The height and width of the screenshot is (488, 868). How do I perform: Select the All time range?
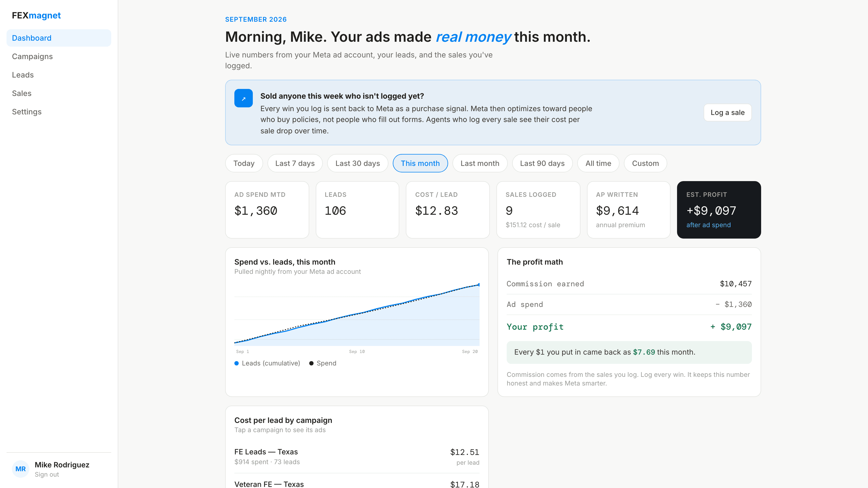click(x=598, y=163)
